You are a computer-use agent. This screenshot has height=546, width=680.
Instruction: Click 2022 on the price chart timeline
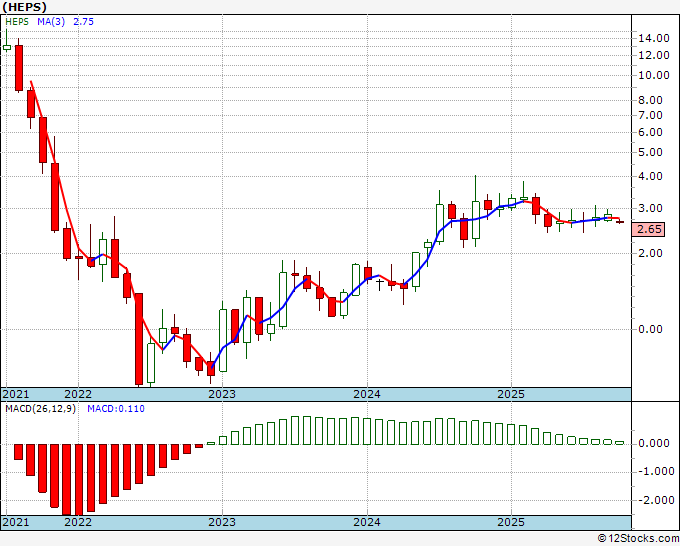78,394
